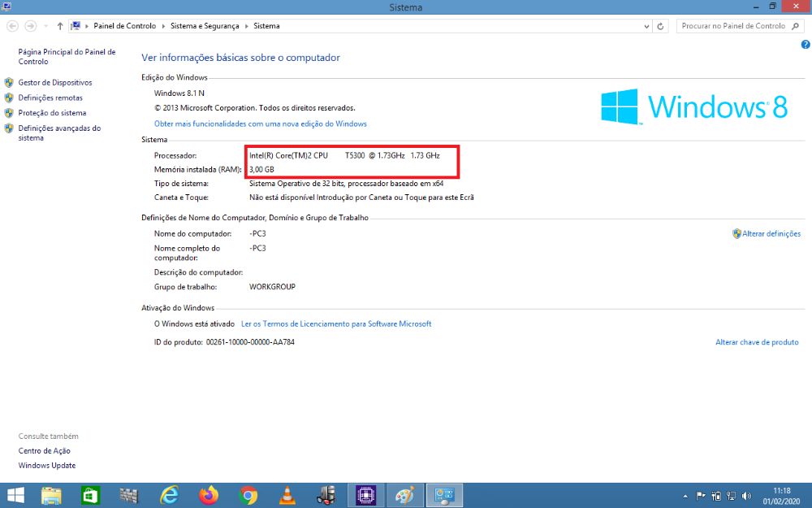Image resolution: width=812 pixels, height=508 pixels.
Task: Open the clock and date display
Action: click(781, 496)
